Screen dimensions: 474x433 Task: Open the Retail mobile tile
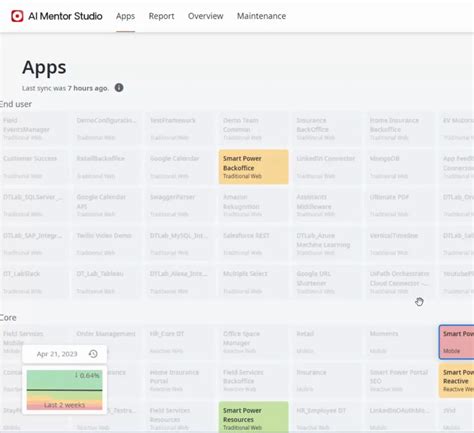point(327,342)
